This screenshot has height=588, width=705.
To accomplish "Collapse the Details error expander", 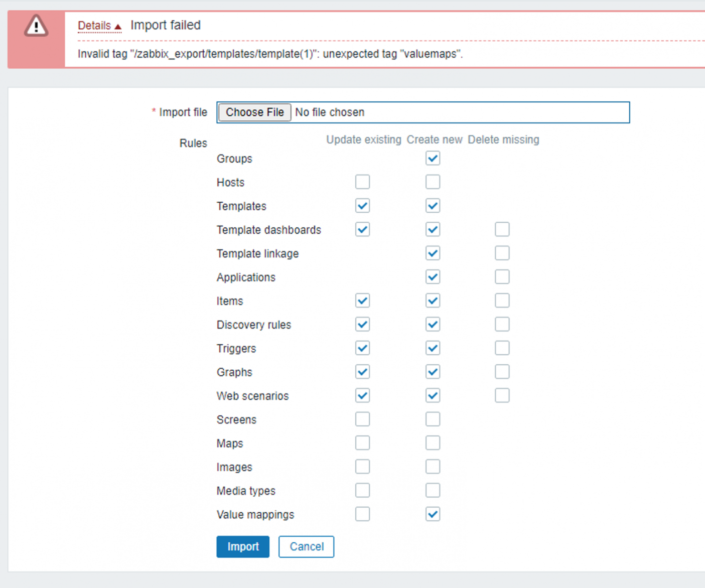I will [99, 26].
